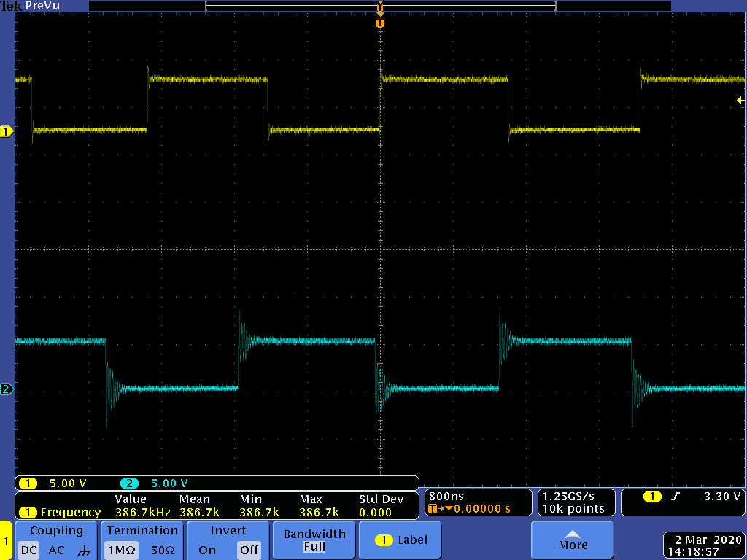Click trigger level readout 3.30 V
This screenshot has width=747, height=560.
click(722, 496)
